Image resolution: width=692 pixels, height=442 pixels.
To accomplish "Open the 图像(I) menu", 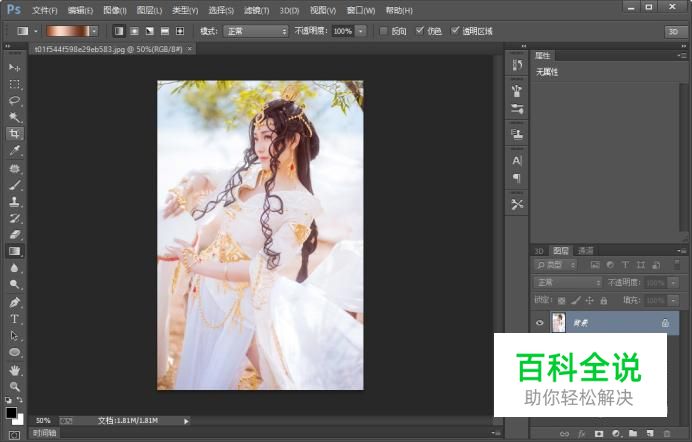I will 115,10.
